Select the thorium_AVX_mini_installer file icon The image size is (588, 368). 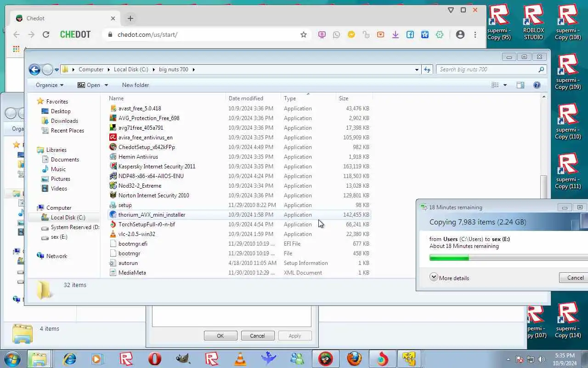[x=113, y=215]
